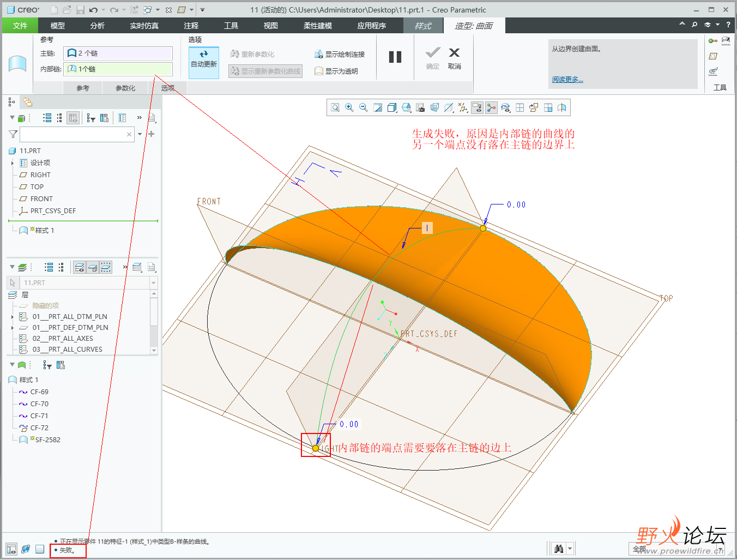Open the customize quick access toolbar arrow

(x=202, y=10)
